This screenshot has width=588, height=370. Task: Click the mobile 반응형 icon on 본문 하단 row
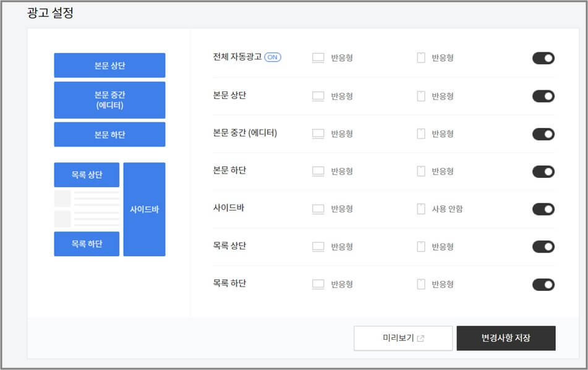point(420,171)
